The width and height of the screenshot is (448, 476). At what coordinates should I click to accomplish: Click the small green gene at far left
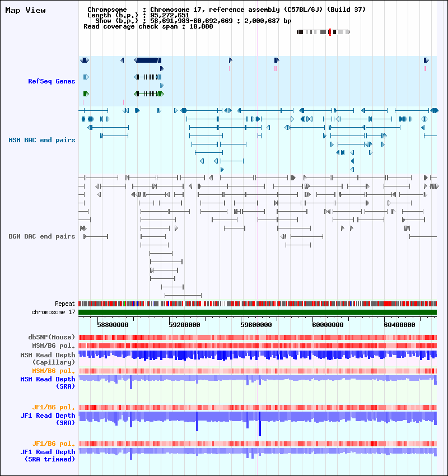click(x=86, y=94)
